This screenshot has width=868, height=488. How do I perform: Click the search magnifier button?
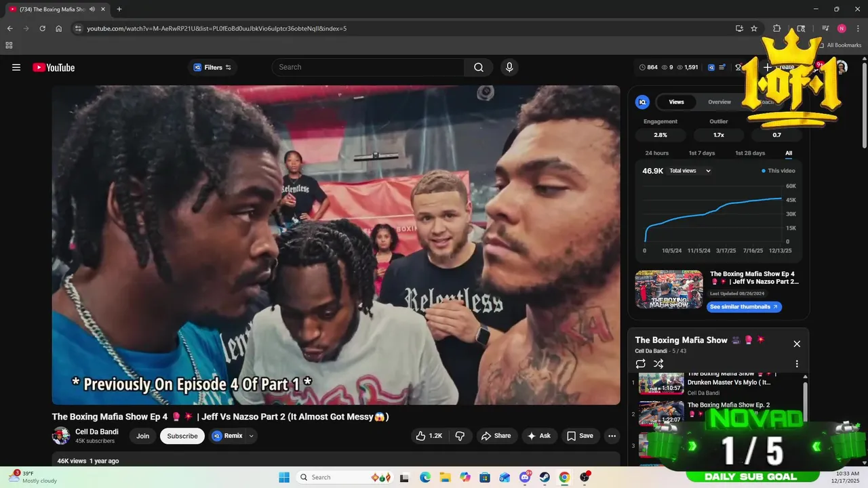point(479,67)
